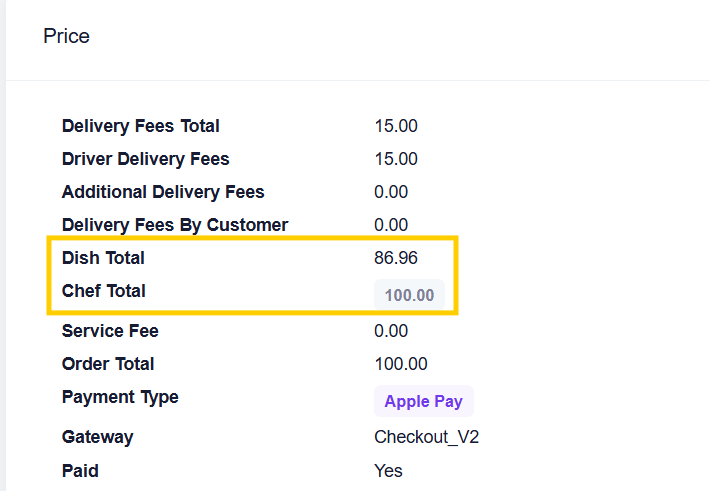Click the Service Fee label
The image size is (710, 491).
pos(110,331)
